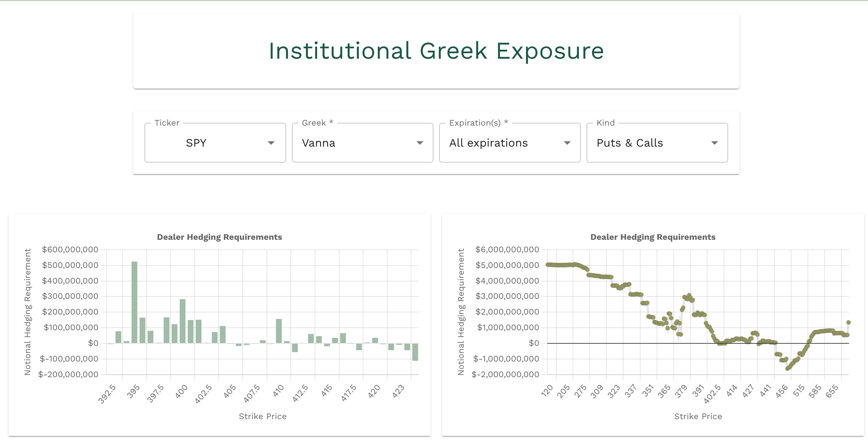
Task: Click the $500,000,000 axis label on left chart
Action: [70, 265]
